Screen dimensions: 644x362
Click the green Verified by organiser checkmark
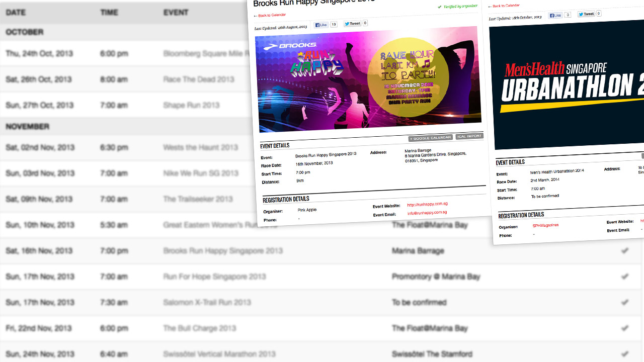click(440, 7)
